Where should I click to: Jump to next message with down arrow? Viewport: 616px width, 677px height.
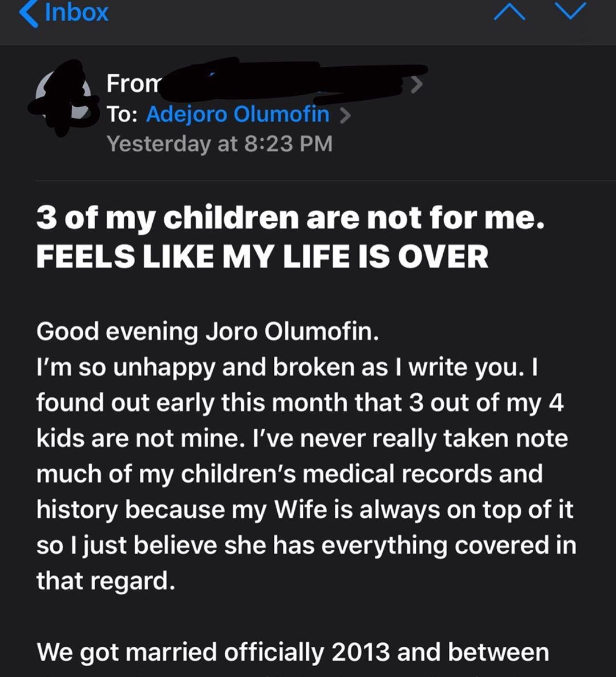click(571, 12)
